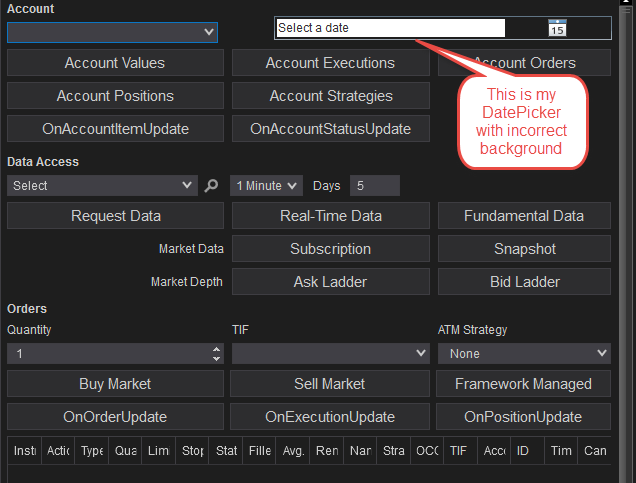Click the Buy Market button
Screen dimensions: 636x483
click(x=115, y=384)
